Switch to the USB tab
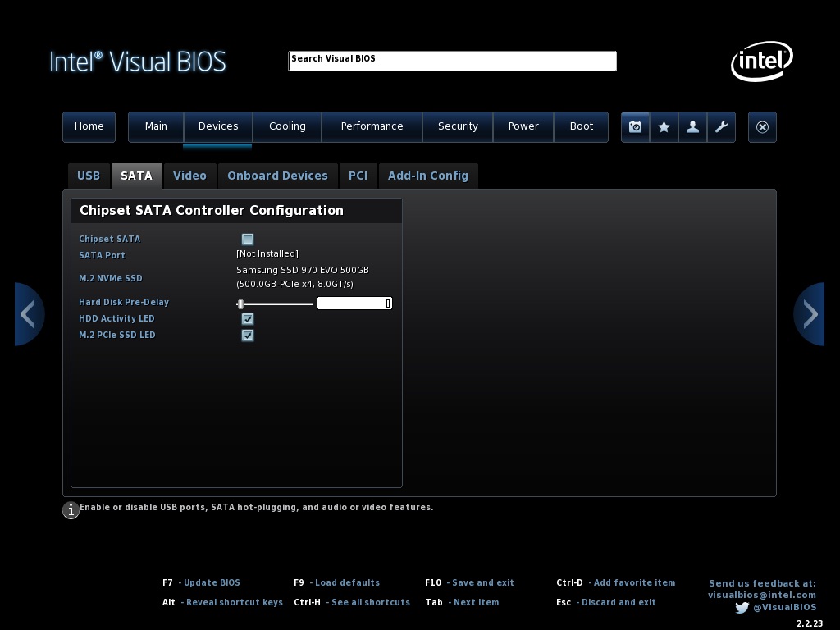840x630 pixels. click(x=89, y=176)
